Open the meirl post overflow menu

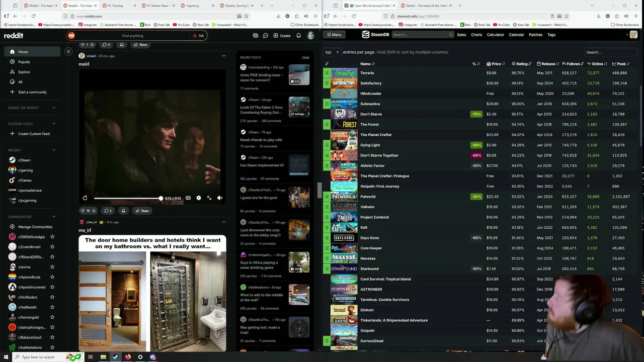pyautogui.click(x=224, y=56)
